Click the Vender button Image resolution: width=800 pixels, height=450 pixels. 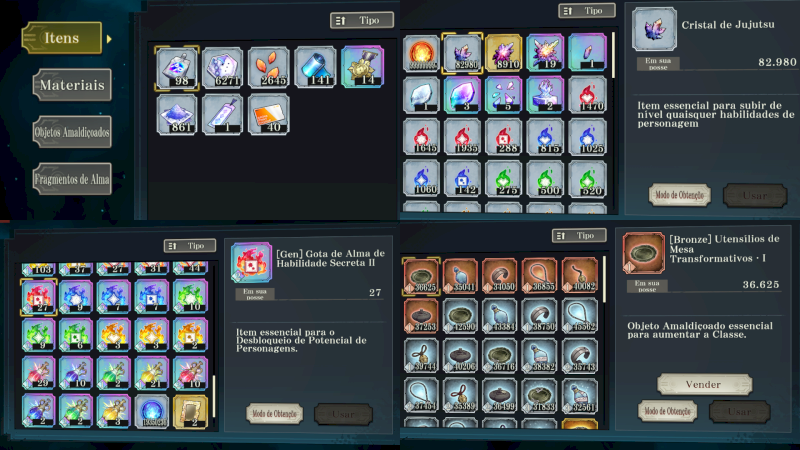coord(704,385)
